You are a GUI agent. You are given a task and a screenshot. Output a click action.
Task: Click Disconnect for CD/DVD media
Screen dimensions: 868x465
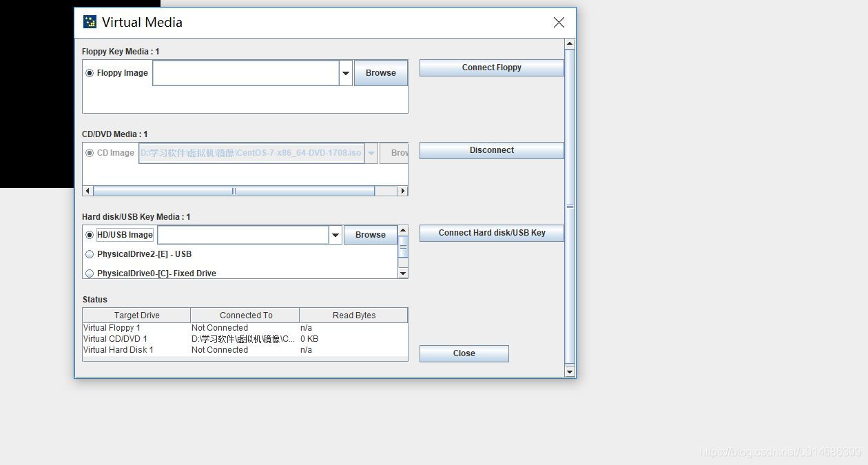tap(492, 150)
